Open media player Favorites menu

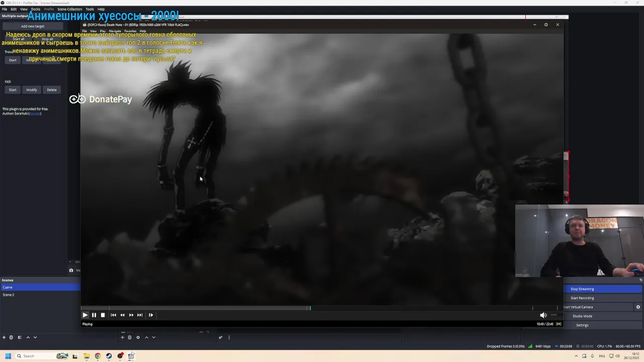(130, 31)
